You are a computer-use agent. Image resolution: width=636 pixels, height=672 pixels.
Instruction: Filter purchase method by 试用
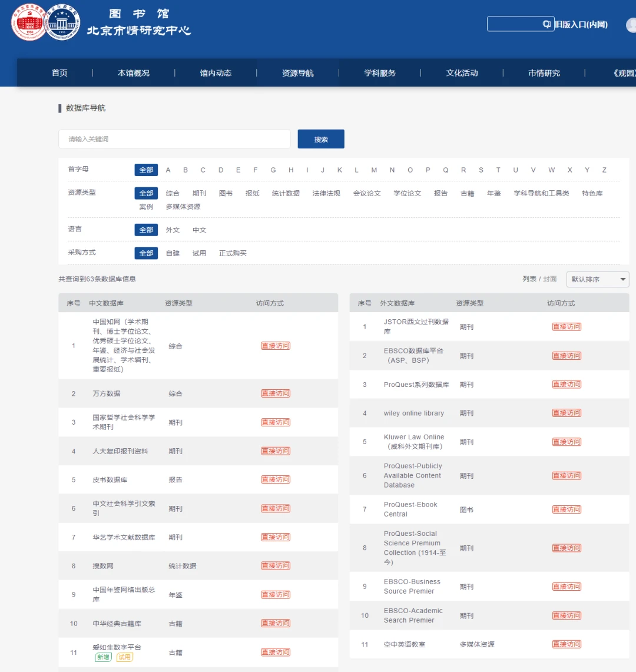click(199, 253)
